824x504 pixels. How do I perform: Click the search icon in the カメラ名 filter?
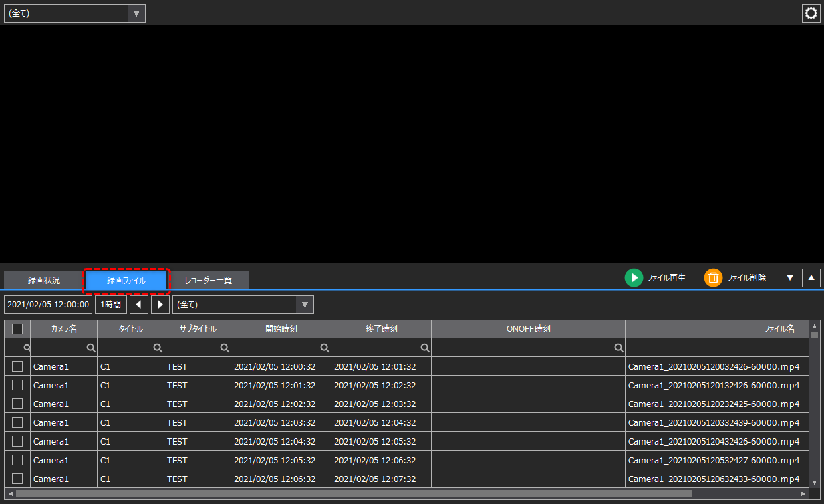click(x=91, y=347)
